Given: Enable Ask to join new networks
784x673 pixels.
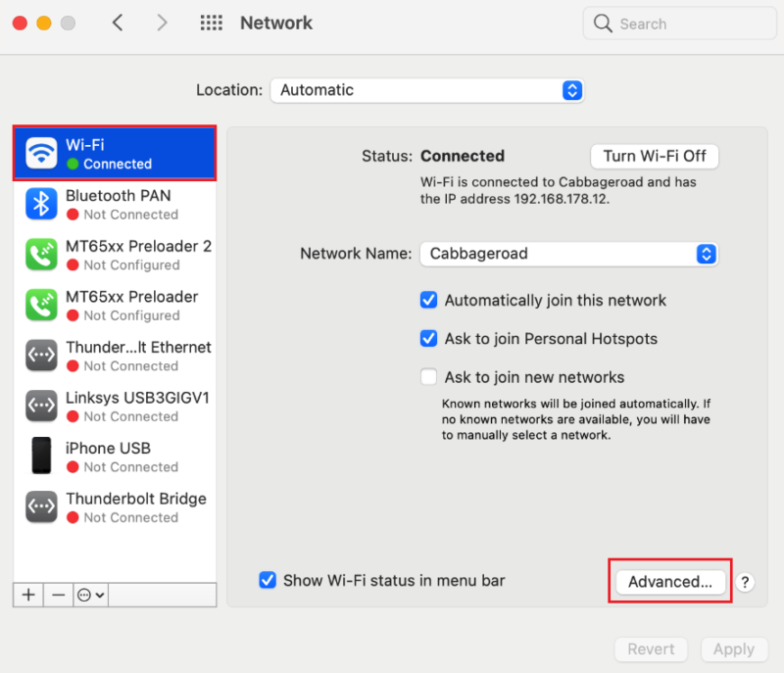Looking at the screenshot, I should [x=428, y=376].
